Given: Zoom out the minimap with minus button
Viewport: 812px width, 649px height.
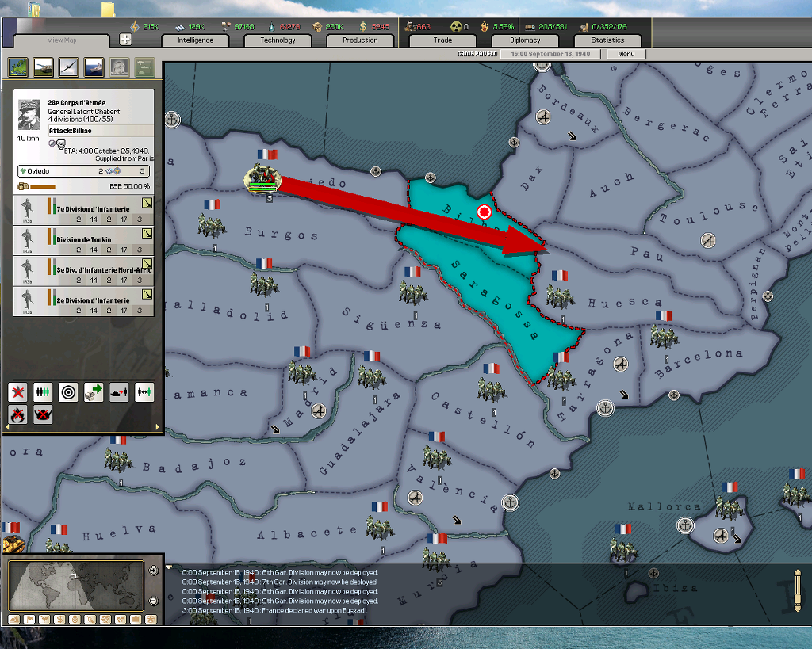Looking at the screenshot, I should pos(153,601).
